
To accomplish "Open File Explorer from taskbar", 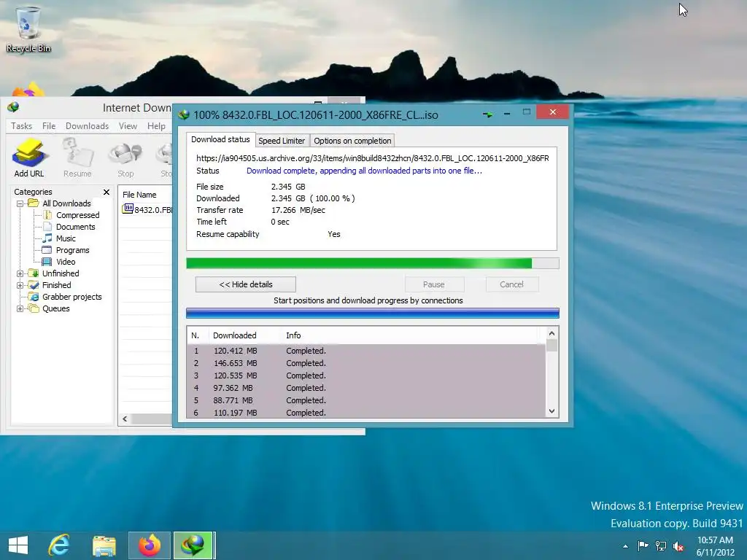I will click(104, 545).
